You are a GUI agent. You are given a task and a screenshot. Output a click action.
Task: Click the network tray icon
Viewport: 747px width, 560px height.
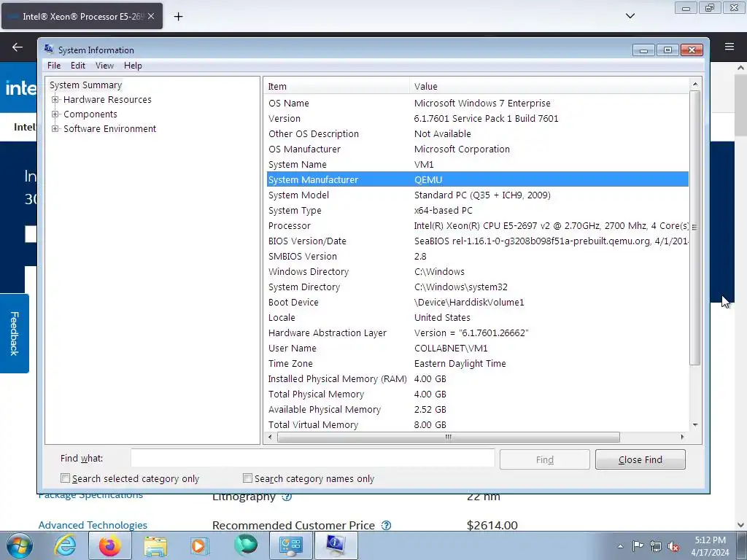tap(656, 546)
